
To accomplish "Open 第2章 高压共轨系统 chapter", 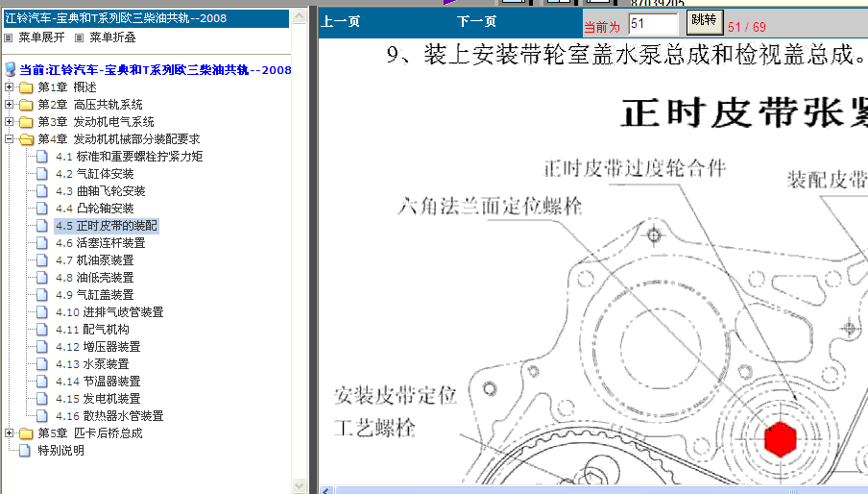I will [90, 104].
